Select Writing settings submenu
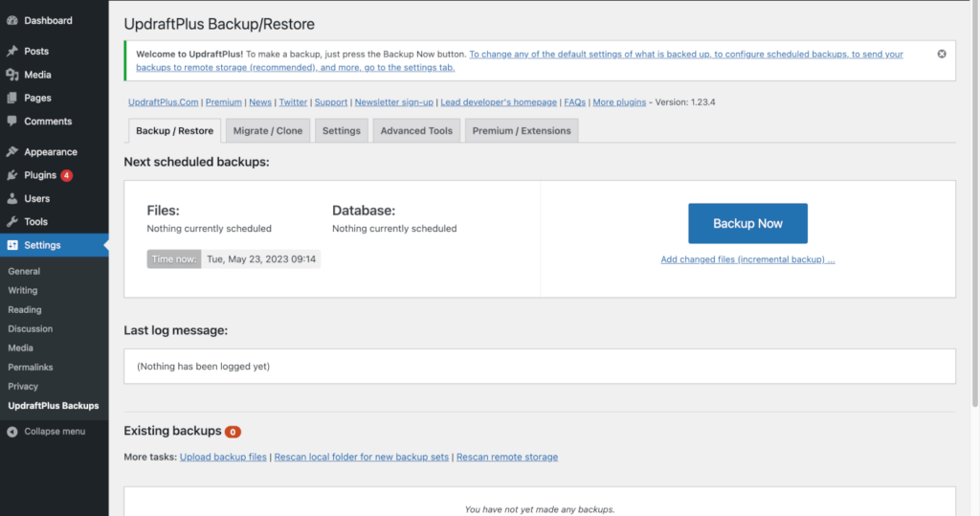Image resolution: width=980 pixels, height=516 pixels. click(x=23, y=290)
